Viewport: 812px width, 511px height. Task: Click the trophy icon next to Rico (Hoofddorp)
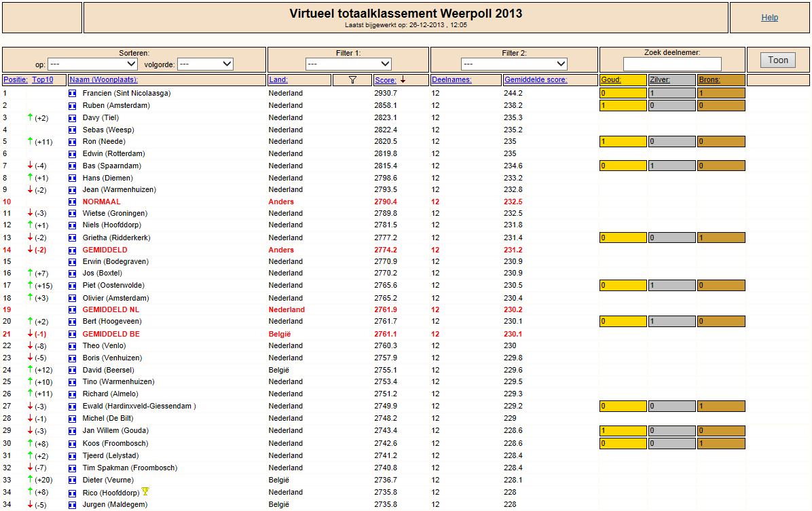(x=145, y=491)
